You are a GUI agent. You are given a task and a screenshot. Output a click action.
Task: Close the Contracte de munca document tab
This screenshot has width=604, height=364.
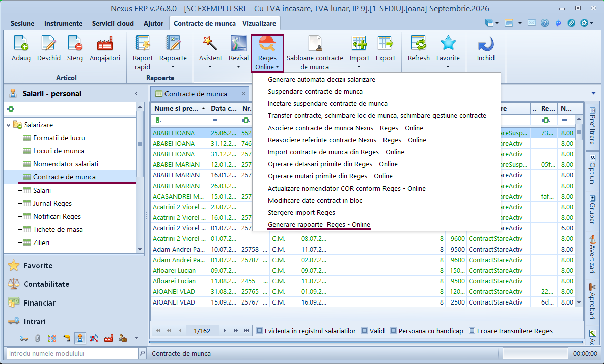coord(243,93)
